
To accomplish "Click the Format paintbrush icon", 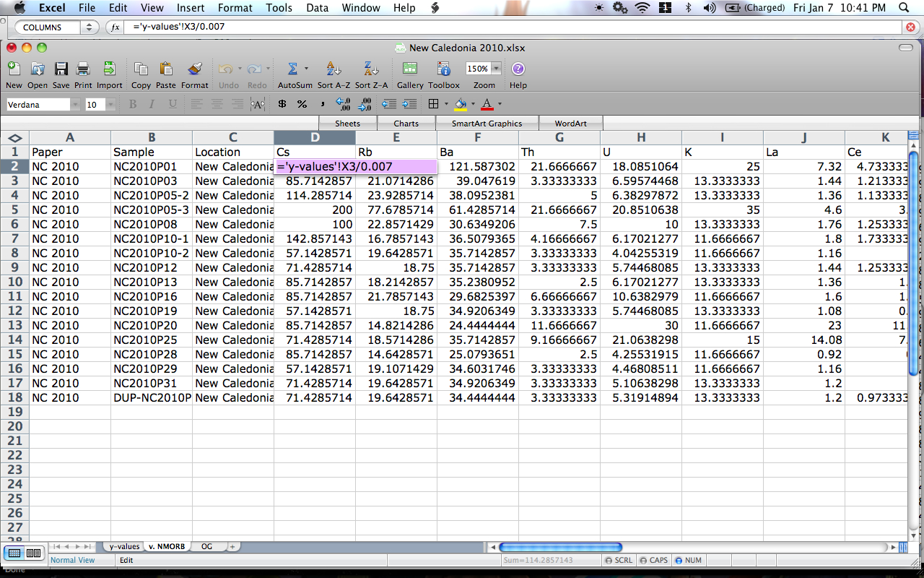I will [194, 69].
